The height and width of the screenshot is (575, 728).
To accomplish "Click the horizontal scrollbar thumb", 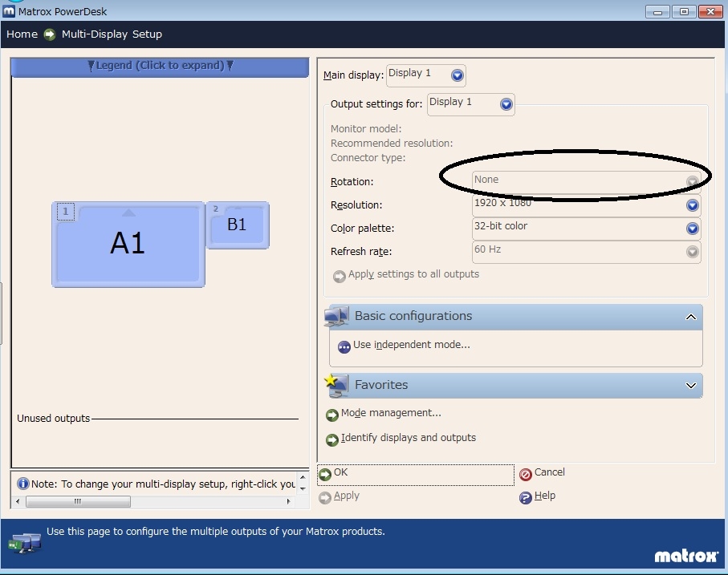I will pyautogui.click(x=78, y=501).
